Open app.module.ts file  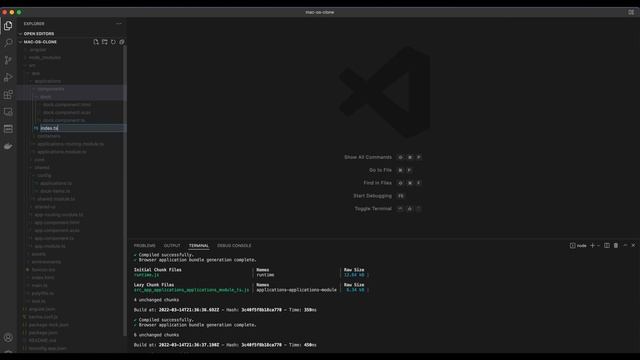(x=50, y=246)
